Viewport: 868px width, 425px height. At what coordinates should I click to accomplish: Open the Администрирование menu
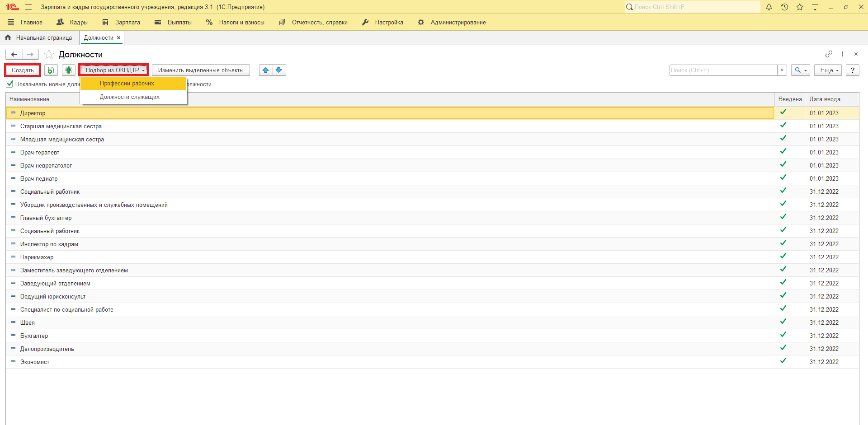click(452, 22)
